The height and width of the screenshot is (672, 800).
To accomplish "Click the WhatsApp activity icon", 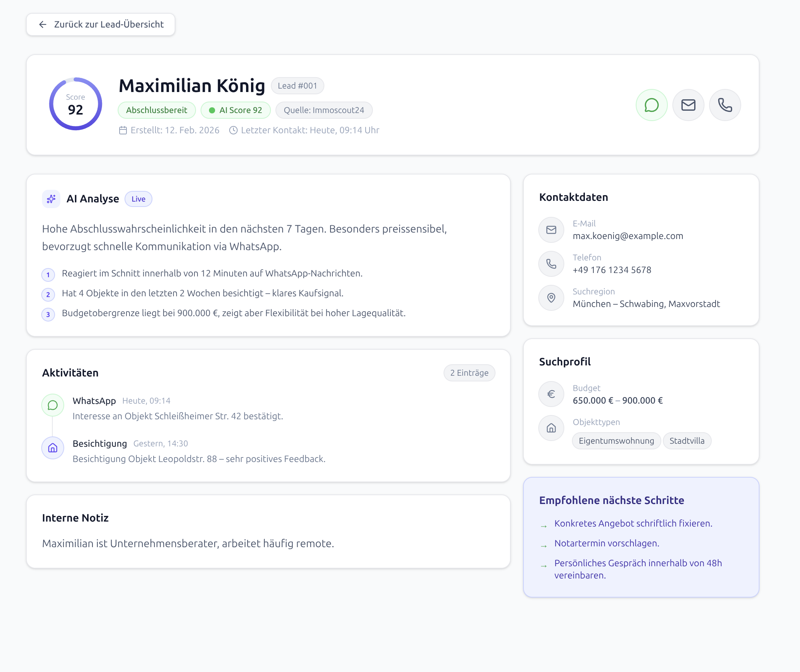I will (53, 405).
